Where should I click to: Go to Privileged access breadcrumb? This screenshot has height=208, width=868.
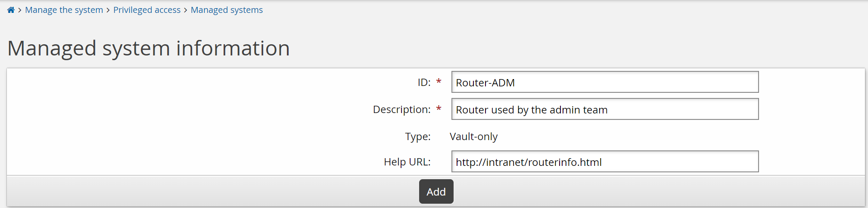(146, 10)
